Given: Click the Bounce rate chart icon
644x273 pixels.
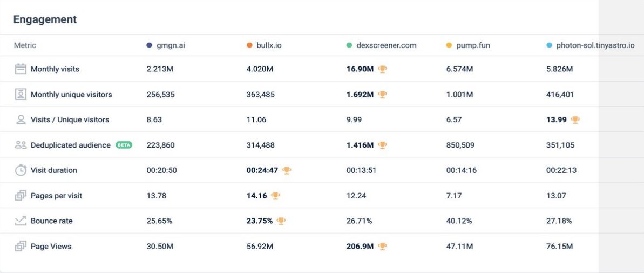Looking at the screenshot, I should click(x=21, y=221).
